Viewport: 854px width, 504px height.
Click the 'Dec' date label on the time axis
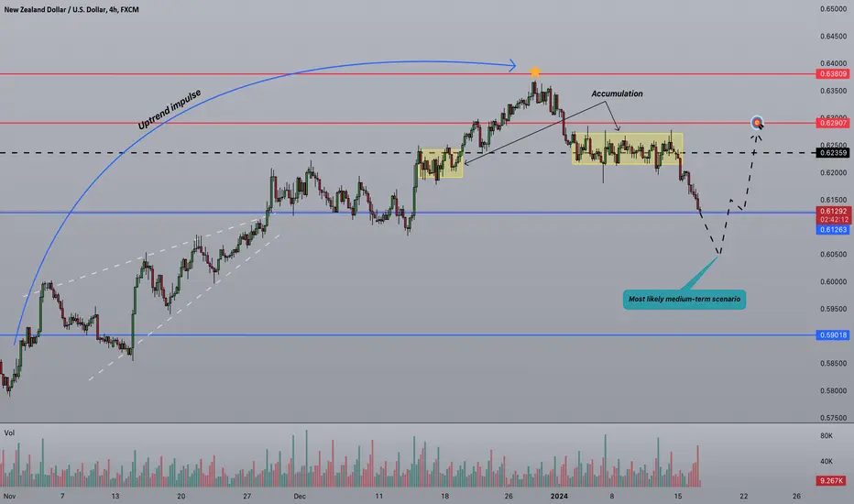pyautogui.click(x=300, y=497)
